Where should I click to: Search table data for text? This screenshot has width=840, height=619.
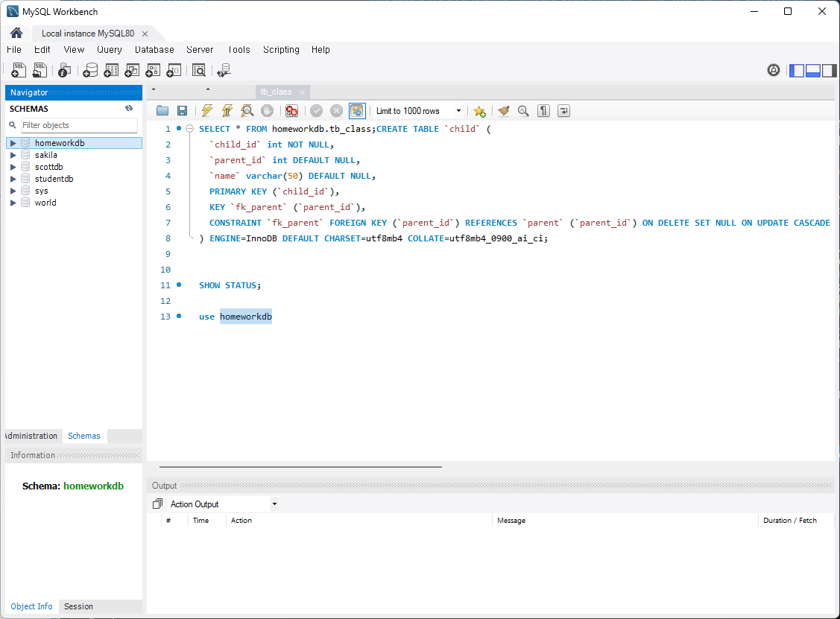[x=199, y=69]
